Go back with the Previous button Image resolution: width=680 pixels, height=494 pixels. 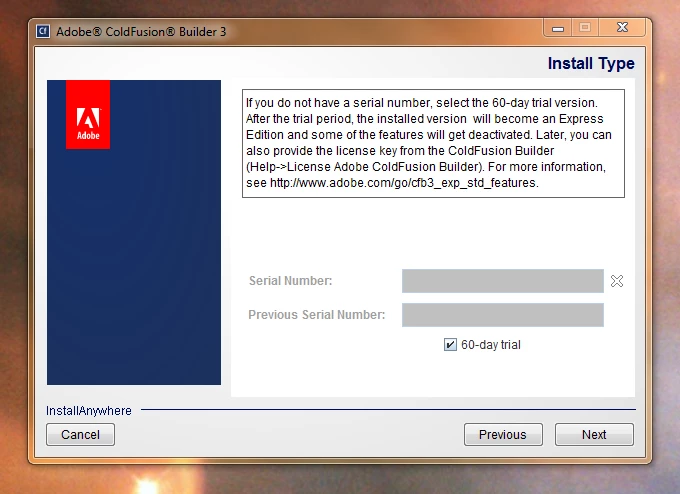pos(503,435)
